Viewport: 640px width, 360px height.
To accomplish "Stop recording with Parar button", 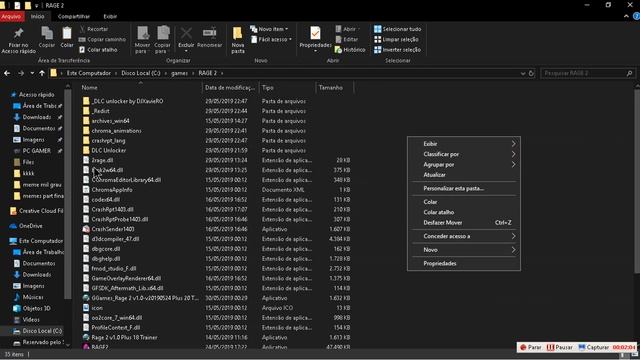I will point(531,347).
